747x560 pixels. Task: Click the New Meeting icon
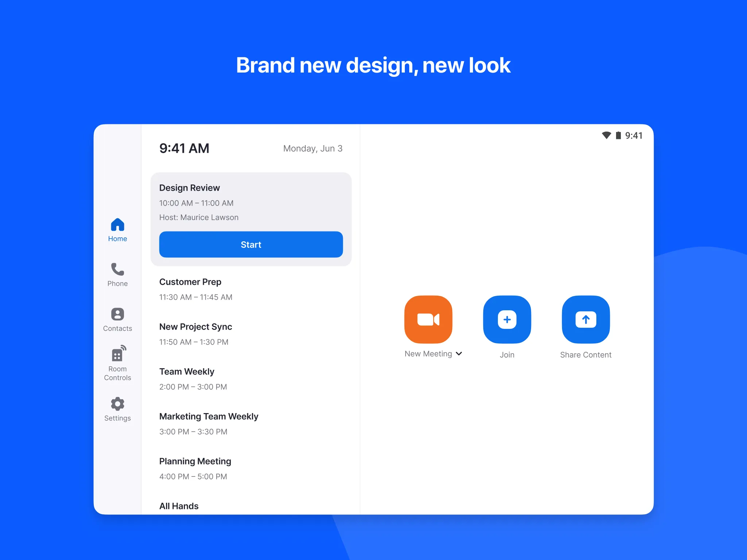pyautogui.click(x=429, y=320)
